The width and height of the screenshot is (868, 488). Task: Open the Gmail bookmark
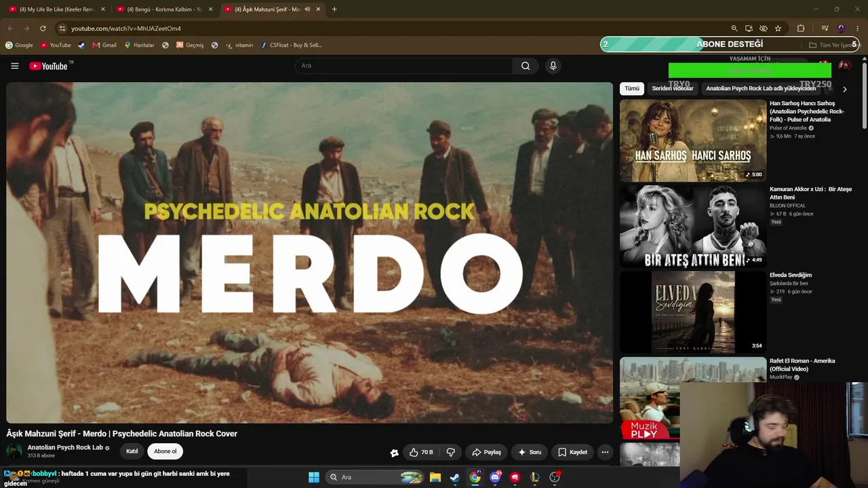(104, 45)
